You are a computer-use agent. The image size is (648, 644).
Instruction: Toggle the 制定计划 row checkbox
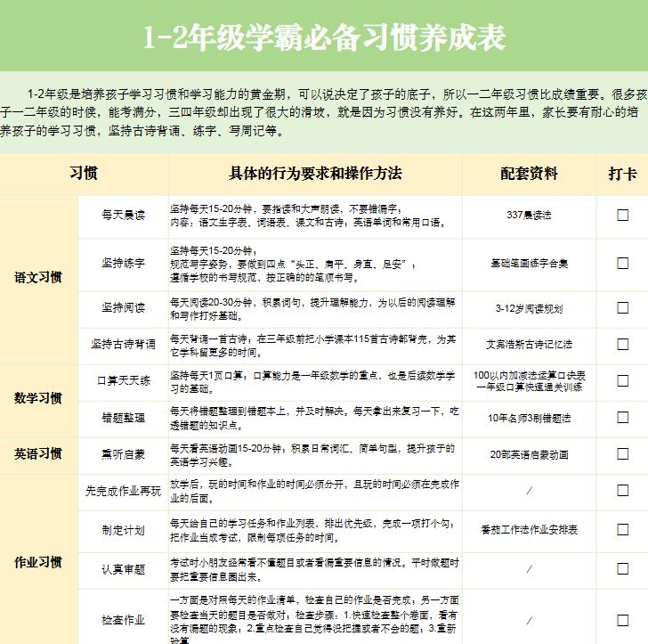622,529
